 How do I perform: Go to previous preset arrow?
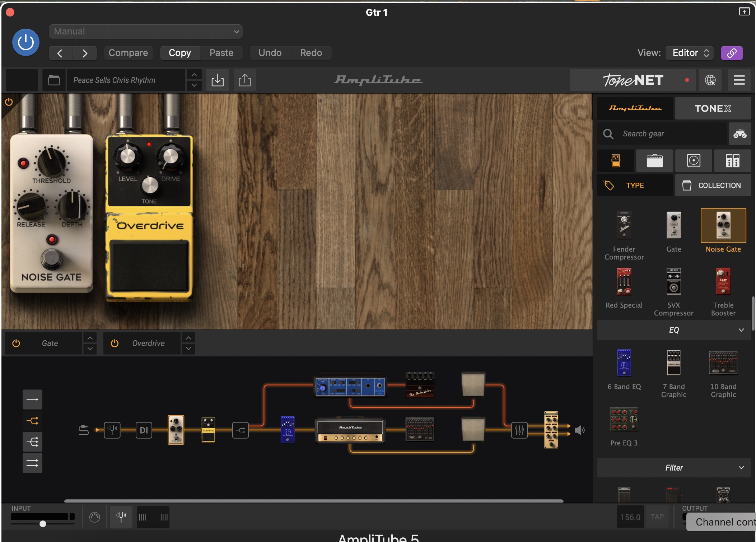point(60,53)
